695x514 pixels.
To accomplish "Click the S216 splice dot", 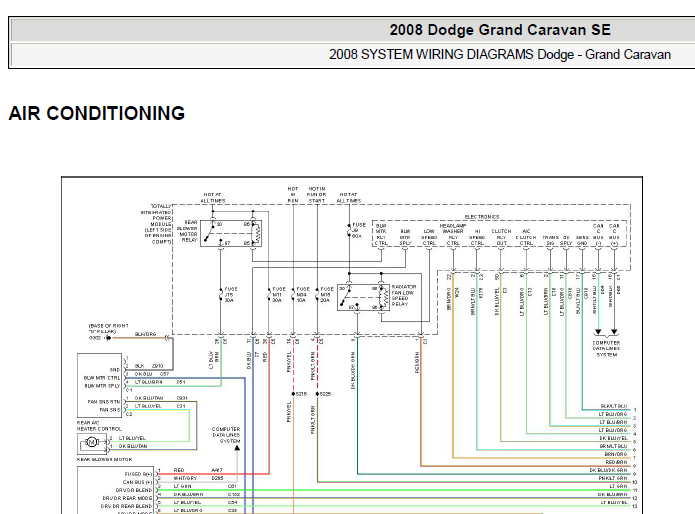I will [x=293, y=394].
